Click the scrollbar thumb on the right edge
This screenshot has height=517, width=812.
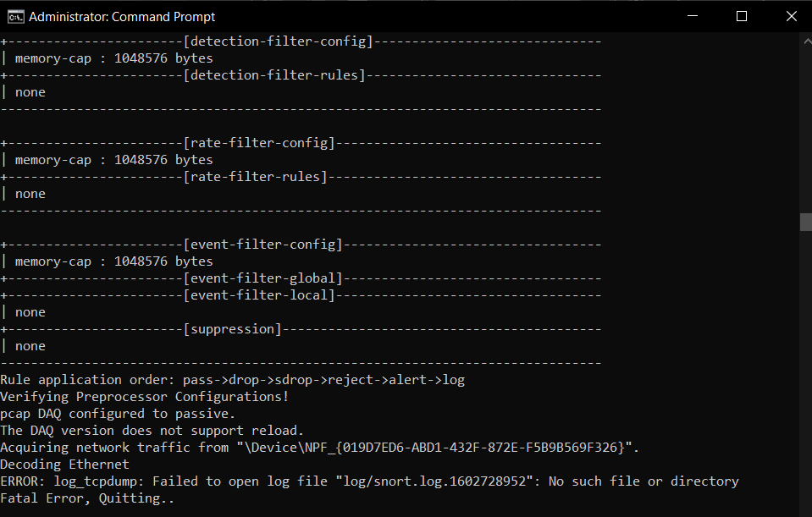(x=804, y=222)
